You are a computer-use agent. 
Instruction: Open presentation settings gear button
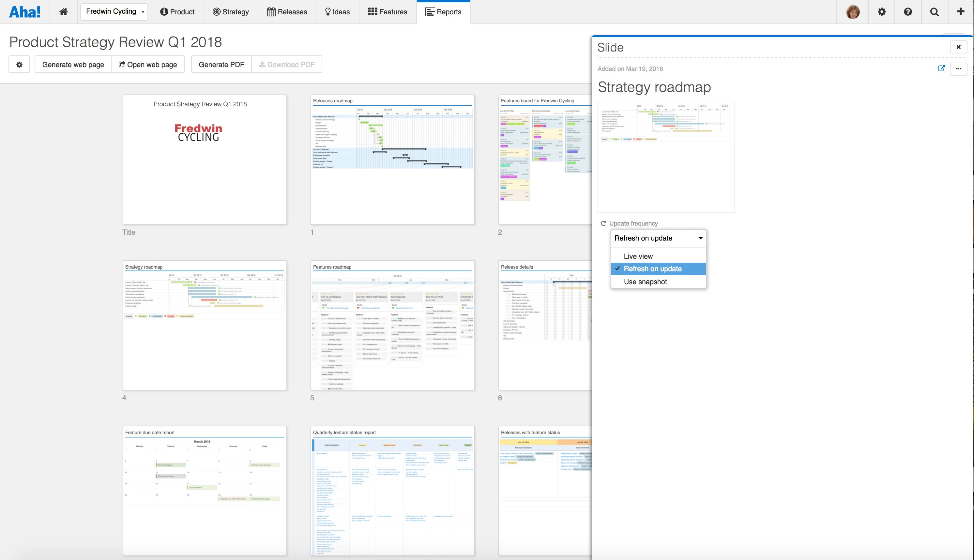(x=19, y=65)
